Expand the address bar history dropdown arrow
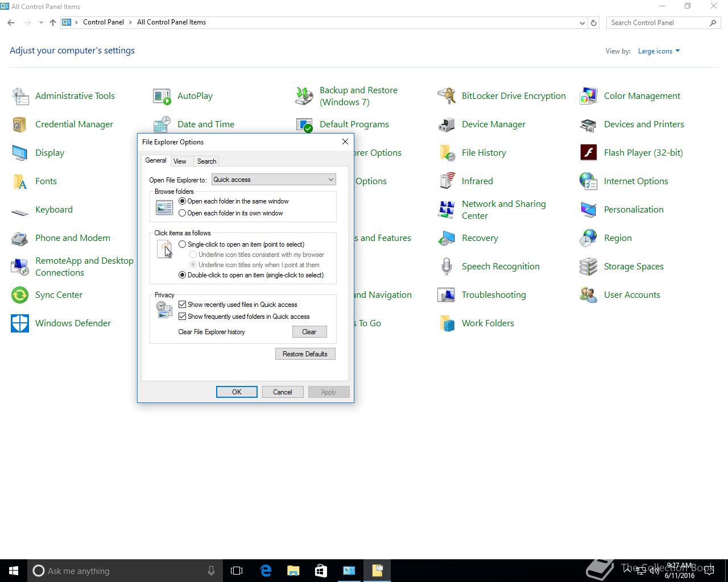 582,23
